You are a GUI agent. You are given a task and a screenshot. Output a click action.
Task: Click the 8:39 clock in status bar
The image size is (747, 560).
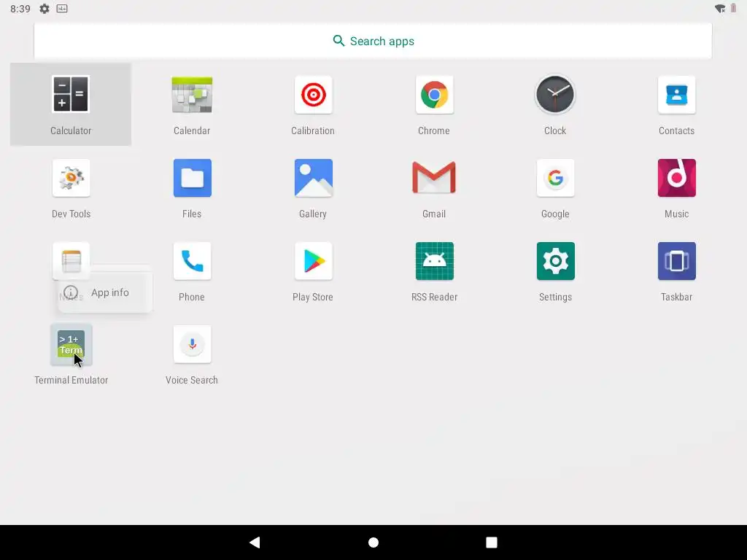(x=20, y=9)
